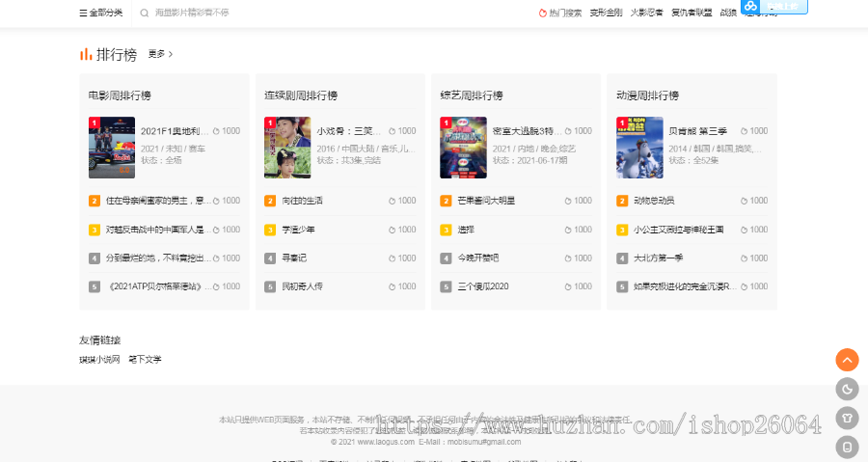Viewport: 868px width, 462px height.
Task: Expand 更多 next to 排行榜
Action: [160, 54]
